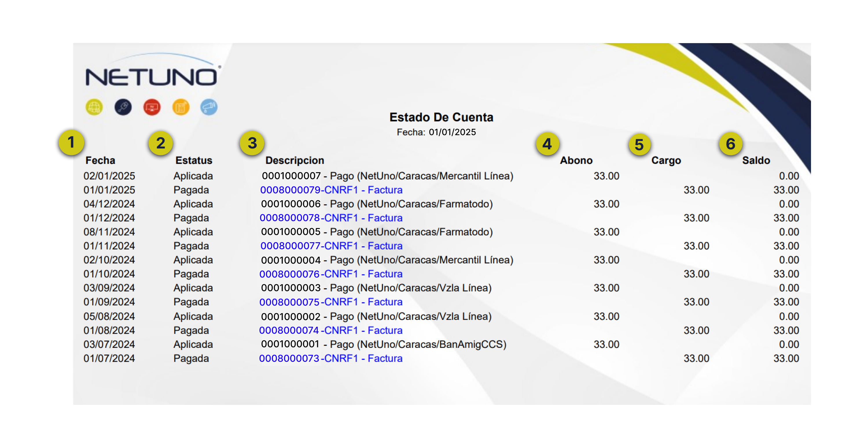Click the numbered marker 6 badge
This screenshot has height=448, width=868.
[x=731, y=144]
